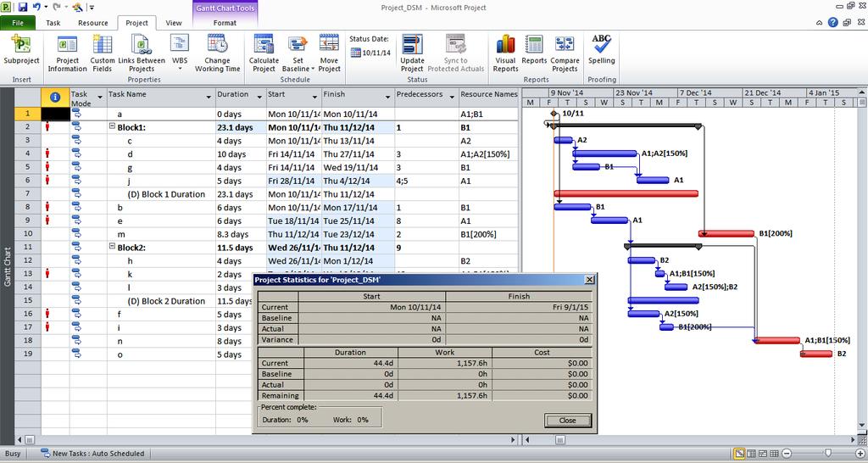Click Compare Projects

(565, 52)
